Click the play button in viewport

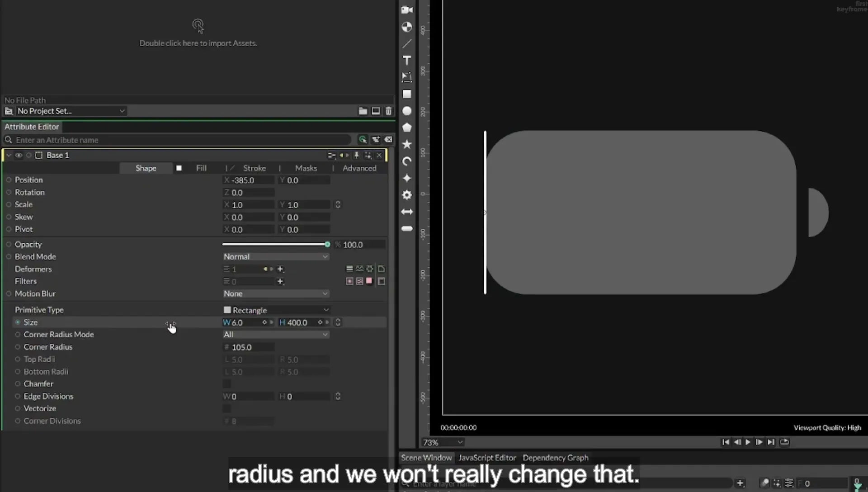pyautogui.click(x=748, y=442)
